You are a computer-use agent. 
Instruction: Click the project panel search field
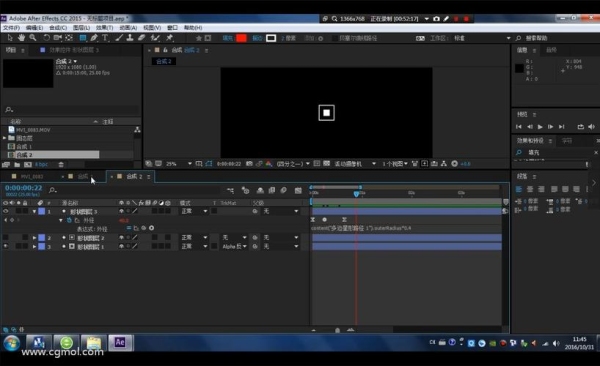pos(71,109)
